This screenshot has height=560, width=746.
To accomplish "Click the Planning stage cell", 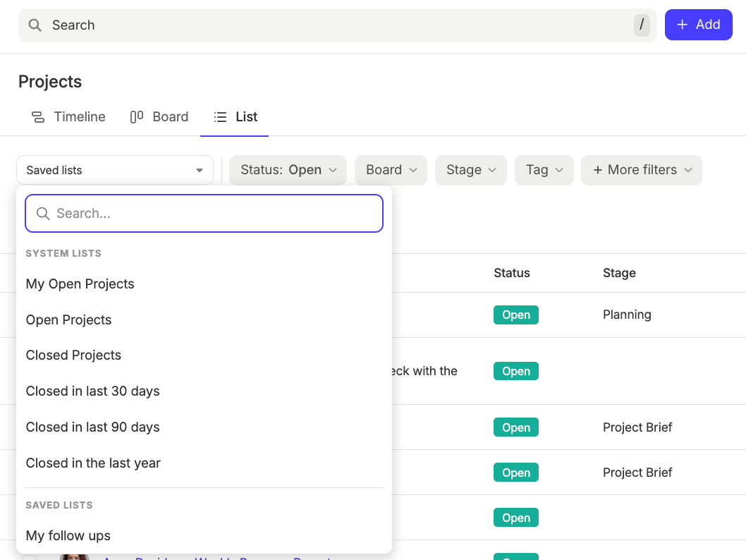I will tap(627, 315).
